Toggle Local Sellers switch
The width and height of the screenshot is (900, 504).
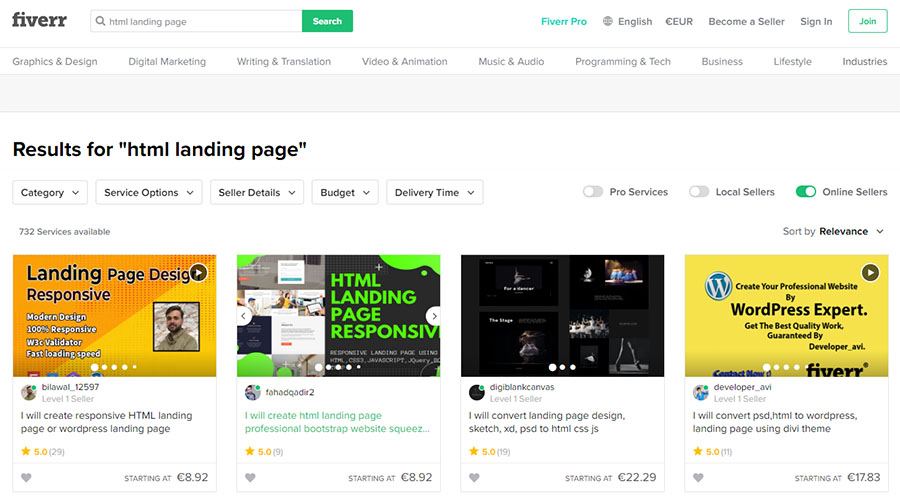coord(699,192)
